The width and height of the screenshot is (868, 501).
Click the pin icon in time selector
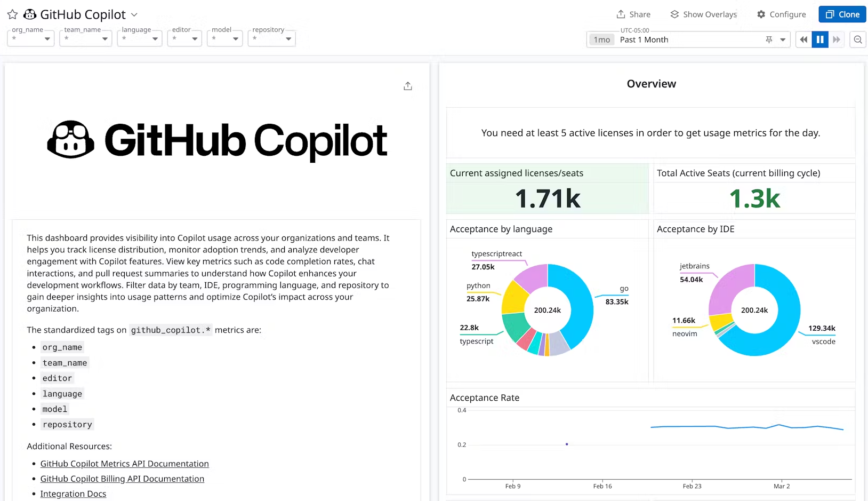click(769, 39)
